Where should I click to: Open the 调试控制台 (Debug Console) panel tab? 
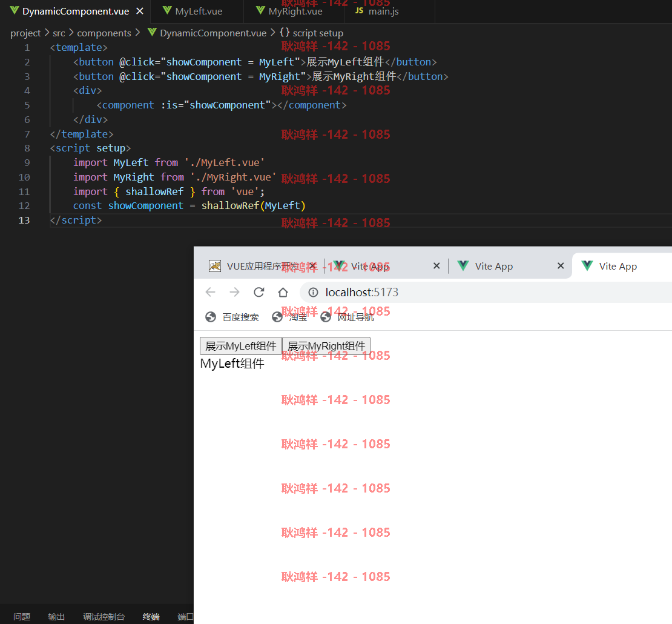(x=104, y=617)
